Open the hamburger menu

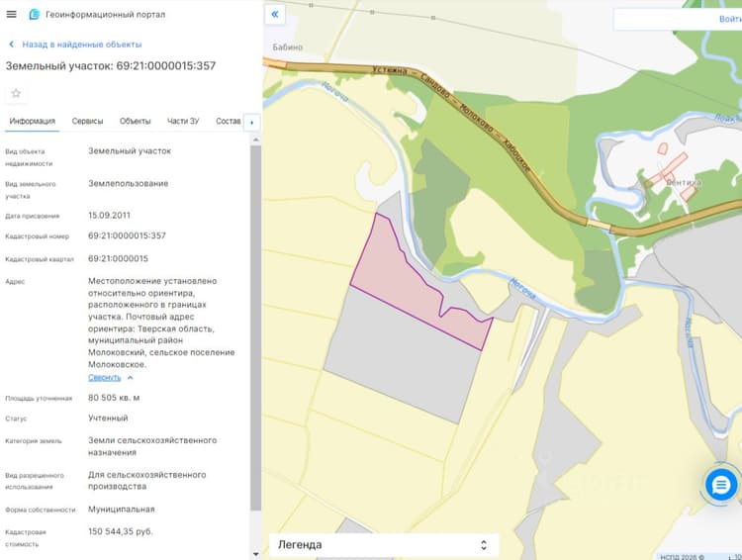click(x=11, y=14)
